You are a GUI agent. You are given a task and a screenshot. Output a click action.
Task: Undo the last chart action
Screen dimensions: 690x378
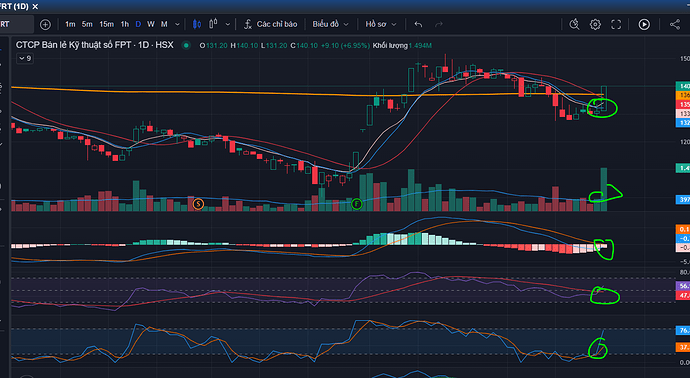[418, 25]
